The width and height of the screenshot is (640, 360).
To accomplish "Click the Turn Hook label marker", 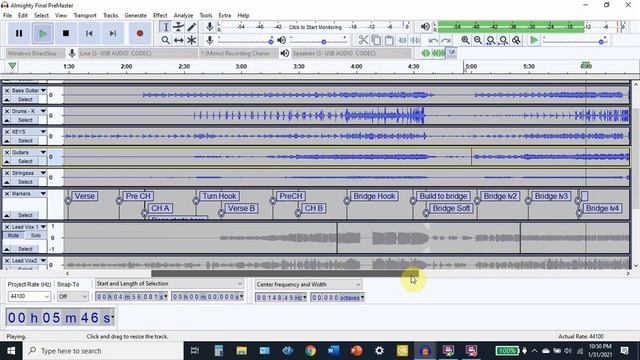I will click(219, 196).
